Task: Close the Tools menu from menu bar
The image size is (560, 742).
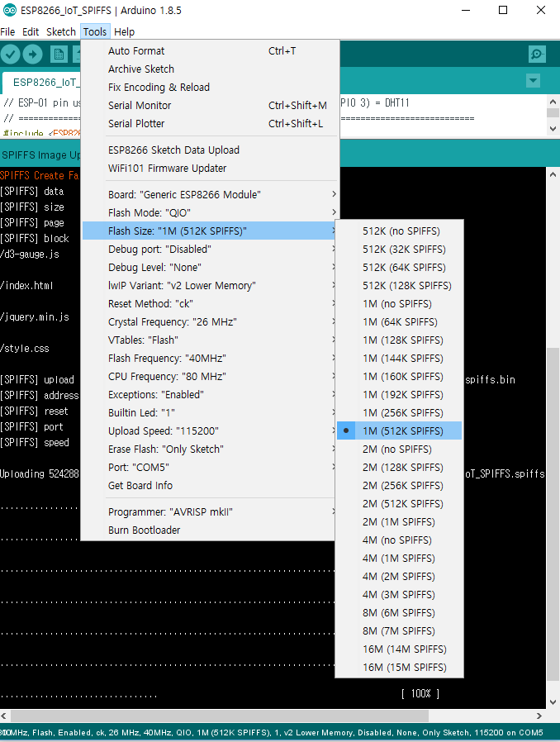Action: pyautogui.click(x=95, y=31)
